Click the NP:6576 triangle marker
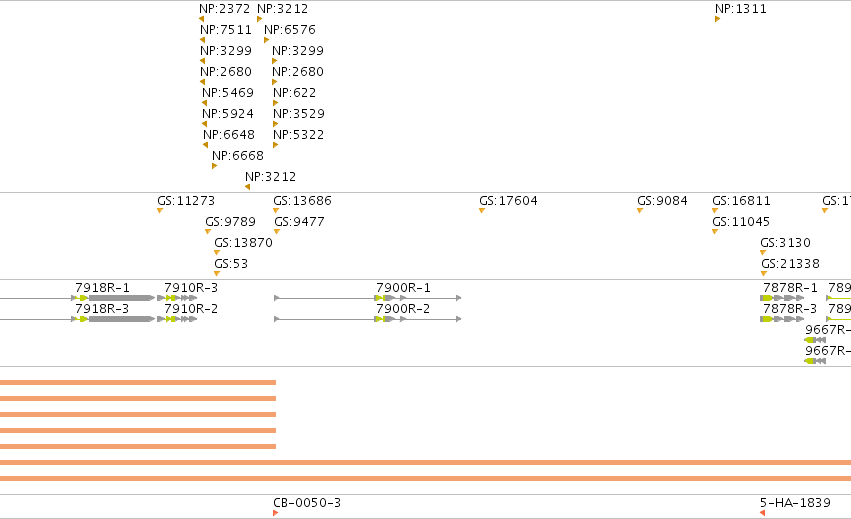Screen dimensions: 851x519 [266, 40]
